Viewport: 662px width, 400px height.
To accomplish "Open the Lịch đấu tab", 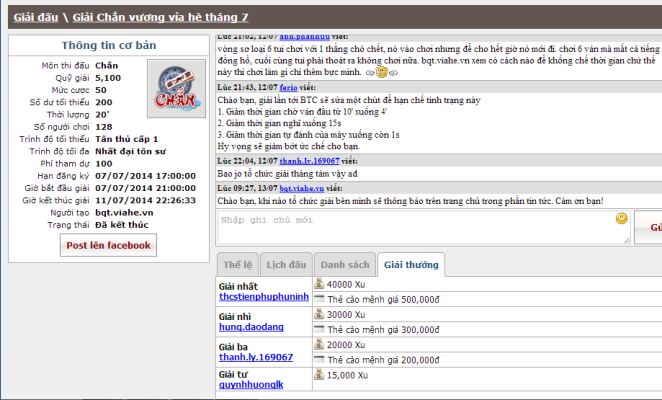I will pyautogui.click(x=285, y=265).
